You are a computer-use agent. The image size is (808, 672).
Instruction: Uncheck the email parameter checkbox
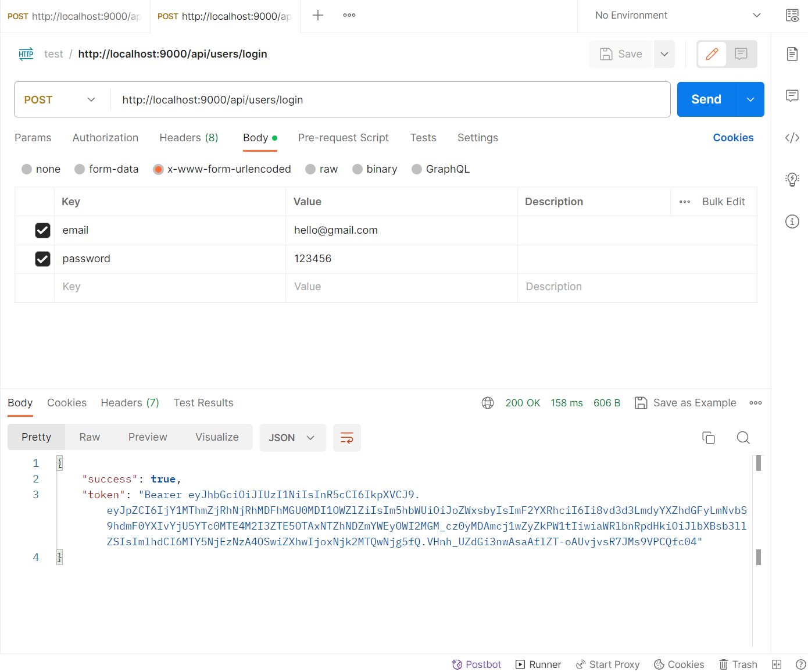click(x=42, y=230)
